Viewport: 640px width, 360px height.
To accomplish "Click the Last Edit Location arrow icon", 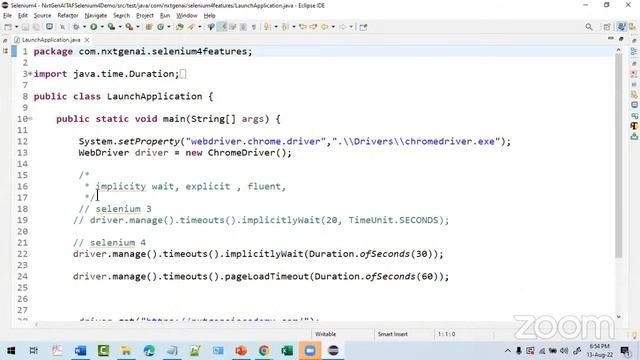I will click(303, 27).
